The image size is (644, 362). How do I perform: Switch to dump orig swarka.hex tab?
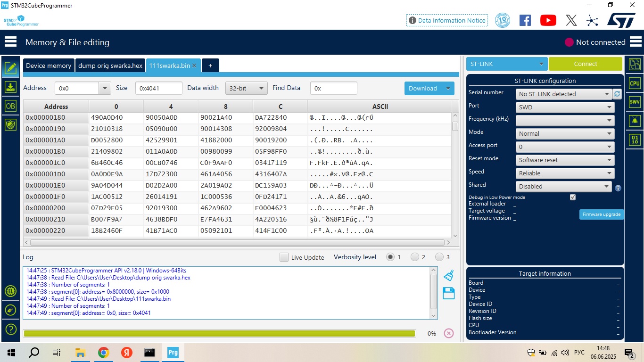[x=110, y=66]
